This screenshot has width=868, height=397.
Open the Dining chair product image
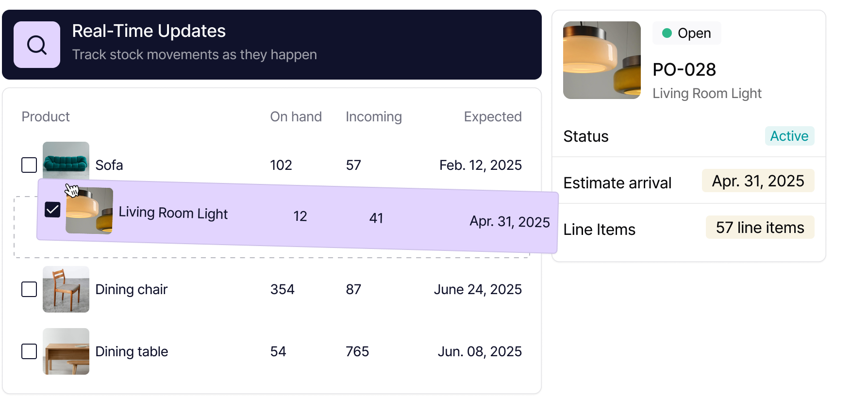(66, 289)
